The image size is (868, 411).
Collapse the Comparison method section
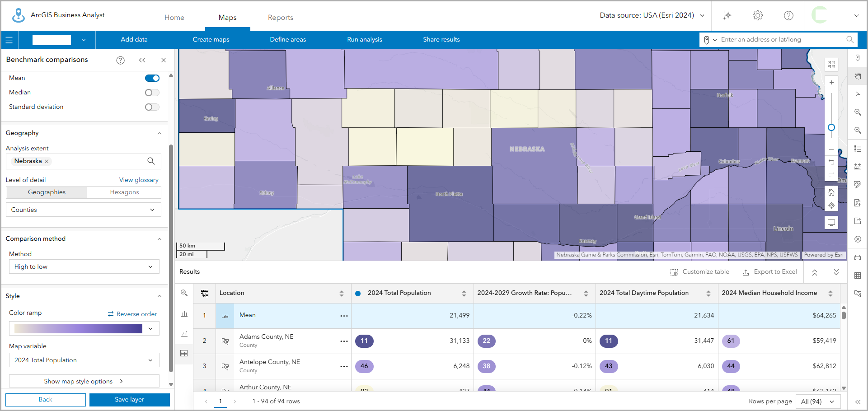point(160,239)
